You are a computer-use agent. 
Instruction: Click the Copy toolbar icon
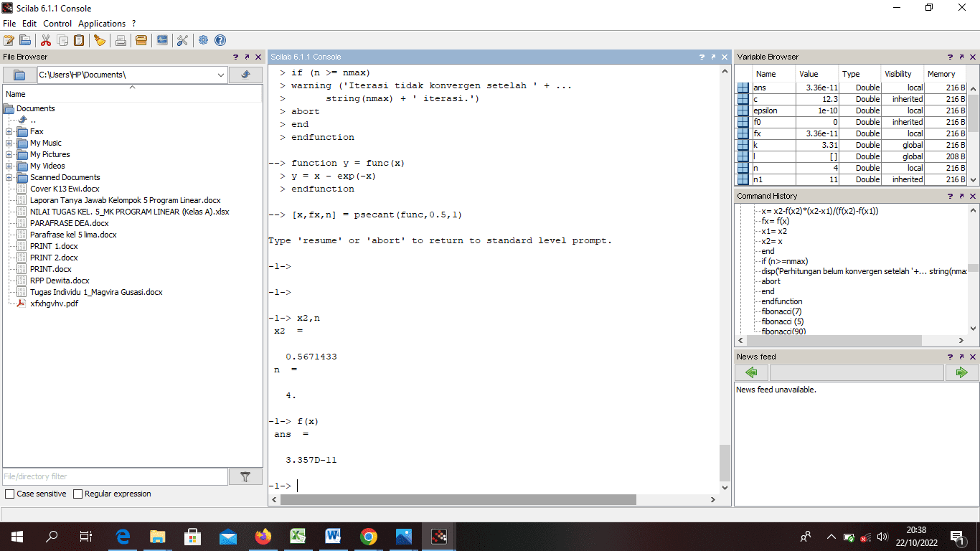pyautogui.click(x=62, y=40)
